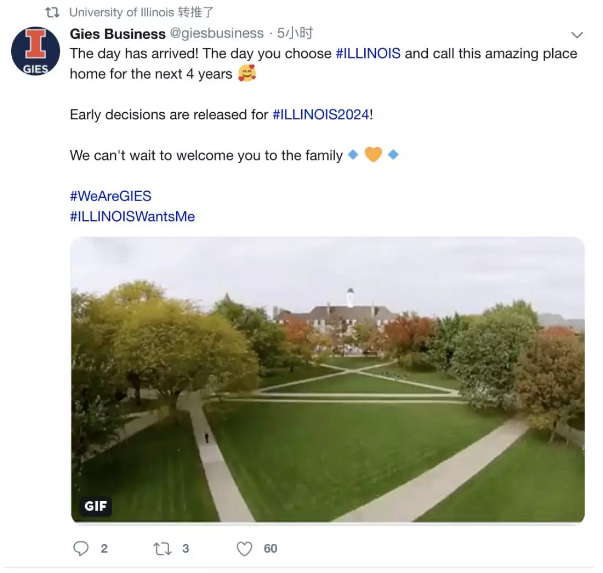Open the #ILLINOIS hashtag in the first line
Image resolution: width=603 pixels, height=573 pixels.
point(368,54)
